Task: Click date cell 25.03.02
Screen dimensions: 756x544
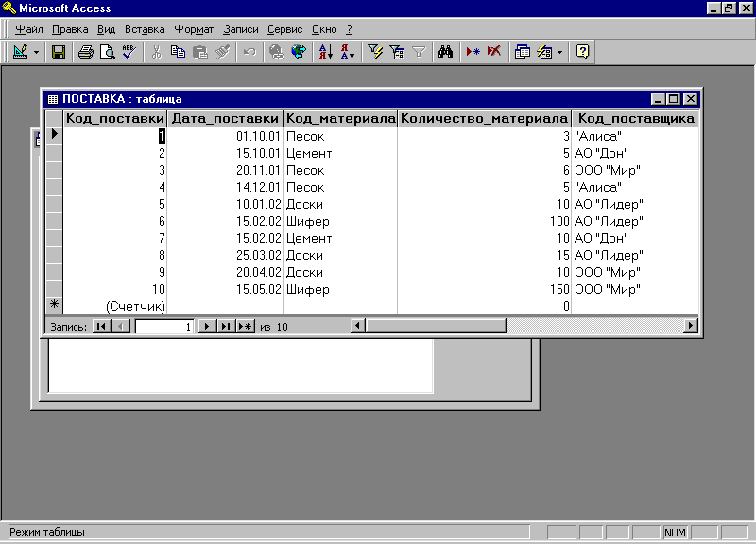Action: pos(225,255)
